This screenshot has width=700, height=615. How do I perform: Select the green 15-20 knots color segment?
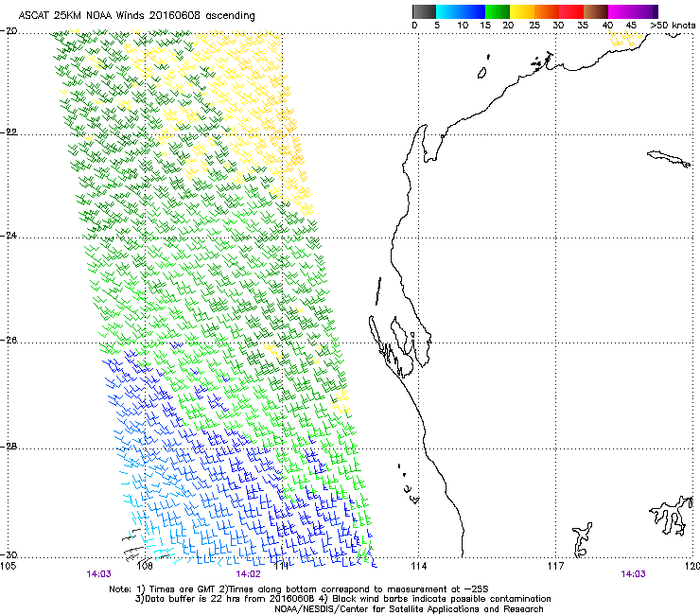pyautogui.click(x=498, y=11)
